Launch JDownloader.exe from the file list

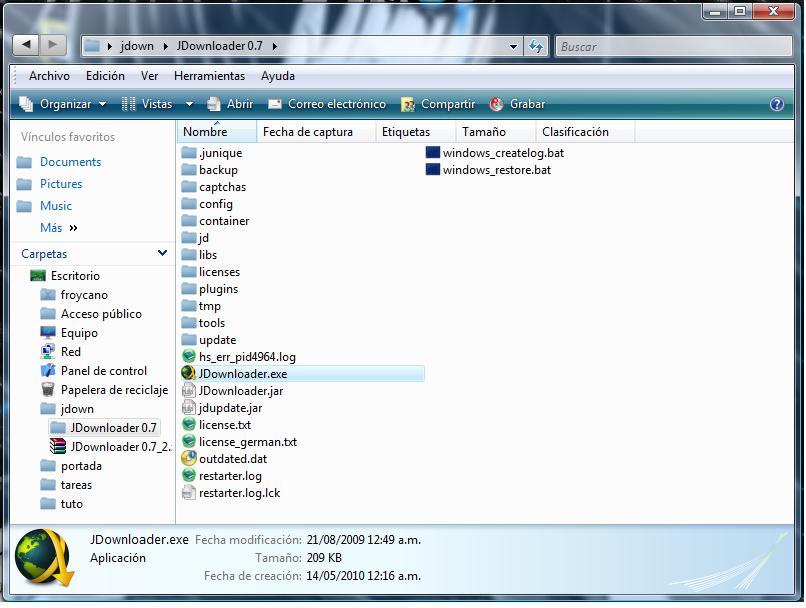coord(241,373)
